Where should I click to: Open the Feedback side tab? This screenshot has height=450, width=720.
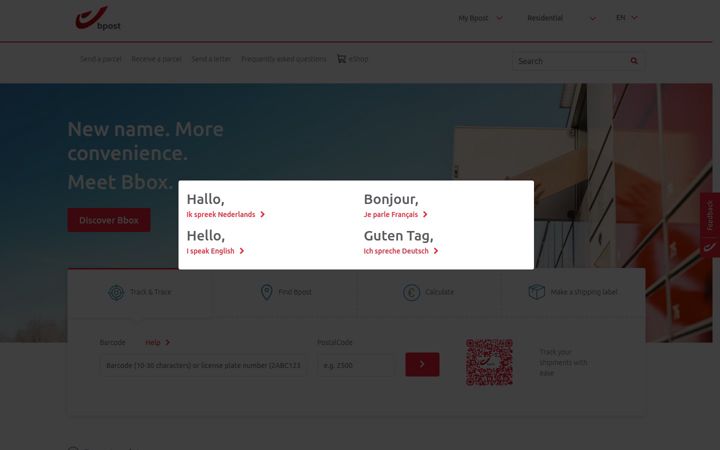(710, 215)
